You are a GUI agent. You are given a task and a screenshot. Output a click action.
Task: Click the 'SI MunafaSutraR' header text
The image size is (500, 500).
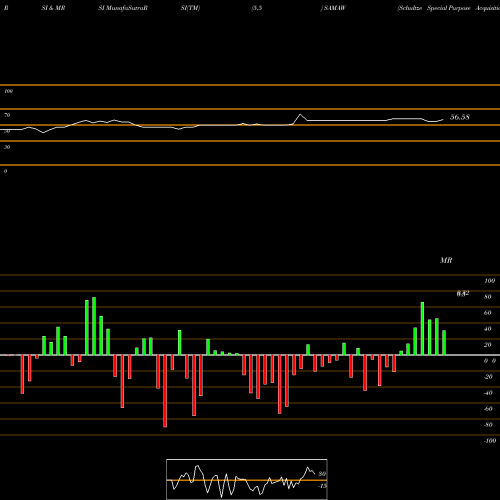[123, 8]
